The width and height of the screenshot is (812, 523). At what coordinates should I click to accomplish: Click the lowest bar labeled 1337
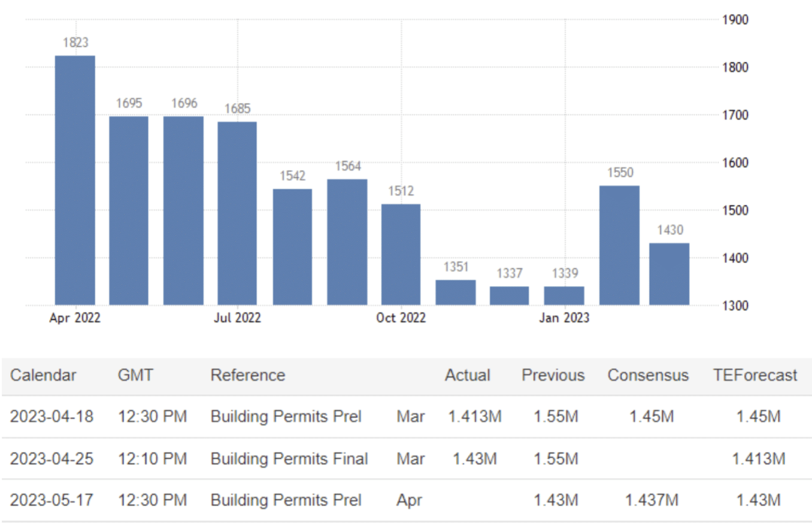point(510,296)
